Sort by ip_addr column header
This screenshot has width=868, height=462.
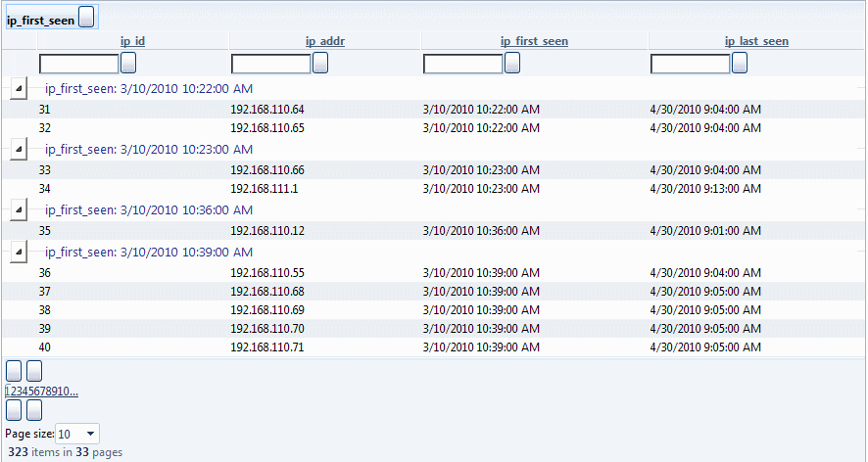coord(325,41)
